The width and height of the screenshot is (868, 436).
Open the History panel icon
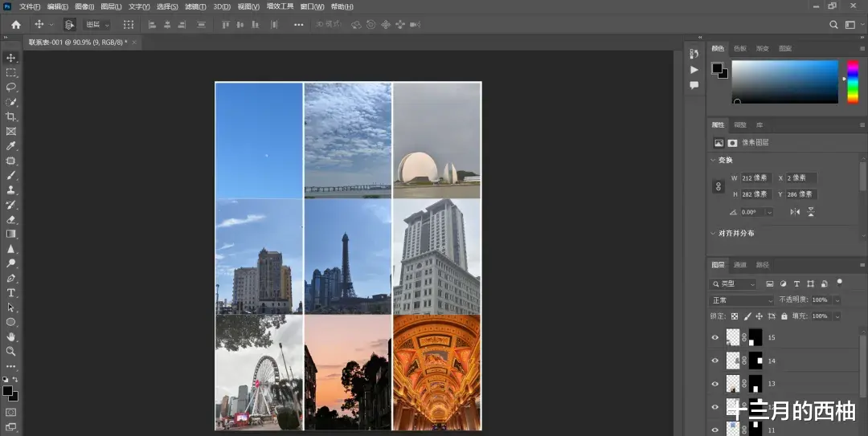click(694, 54)
